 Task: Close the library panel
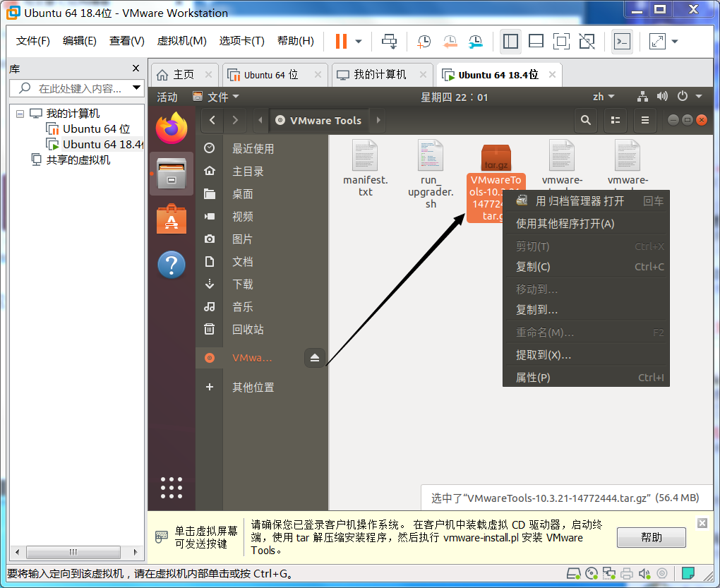pos(136,68)
